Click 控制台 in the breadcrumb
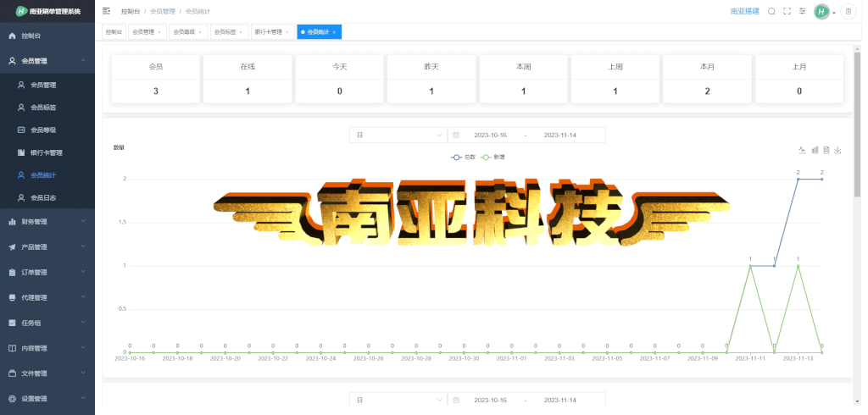The width and height of the screenshot is (868, 415). (130, 11)
